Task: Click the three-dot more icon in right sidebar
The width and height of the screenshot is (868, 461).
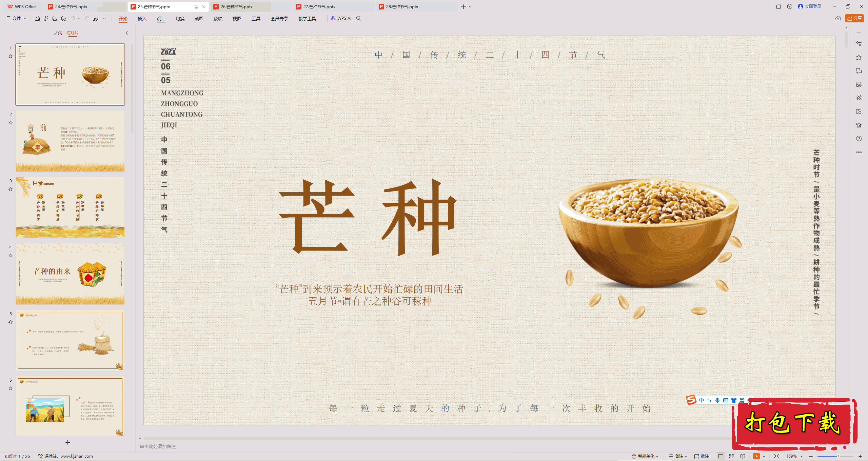Action: pos(859,152)
